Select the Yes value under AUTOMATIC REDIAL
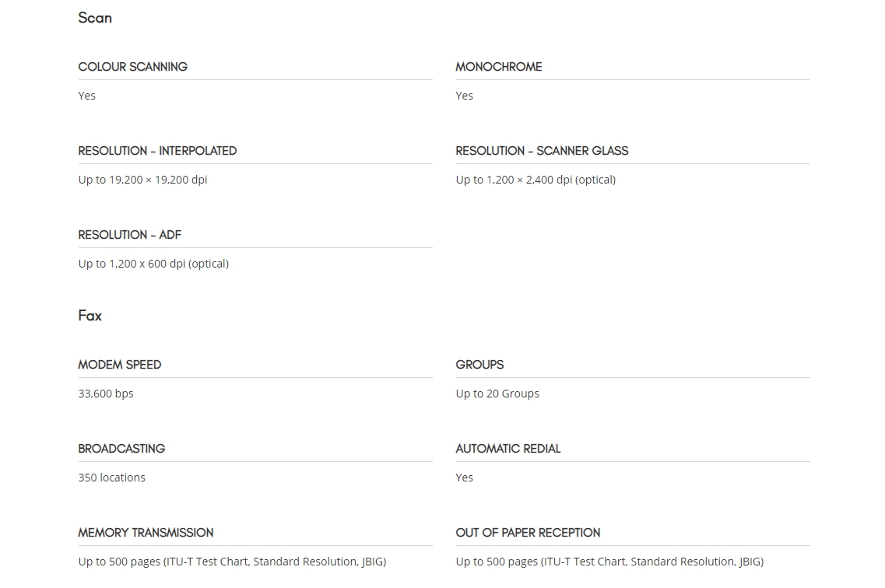Image resolution: width=885 pixels, height=588 pixels. click(465, 478)
